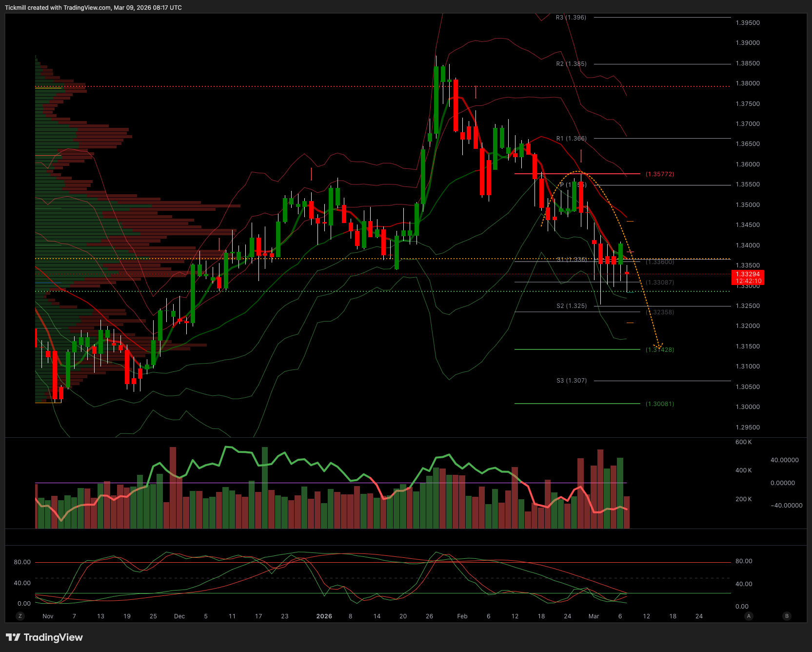Click the Dec marker on time axis

(179, 616)
